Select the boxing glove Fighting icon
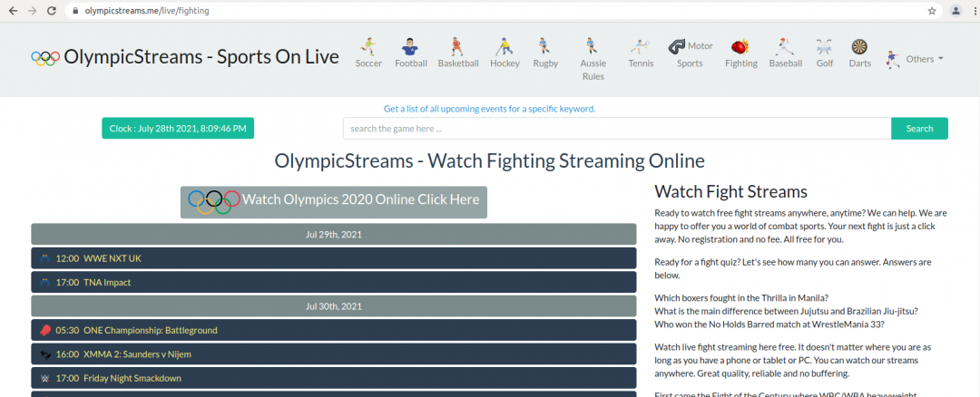Viewport: 980px width, 397px height. pyautogui.click(x=740, y=46)
